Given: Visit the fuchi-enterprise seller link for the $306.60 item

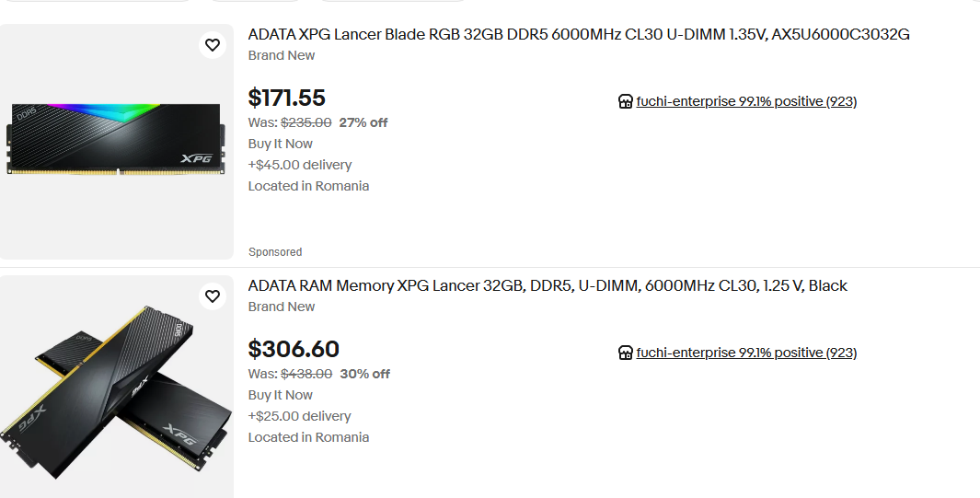Looking at the screenshot, I should (746, 353).
